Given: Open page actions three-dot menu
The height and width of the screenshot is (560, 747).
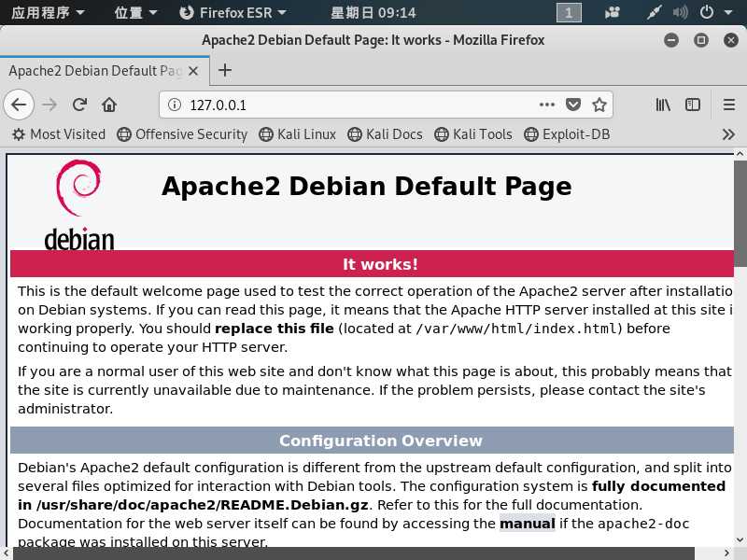Looking at the screenshot, I should point(546,105).
